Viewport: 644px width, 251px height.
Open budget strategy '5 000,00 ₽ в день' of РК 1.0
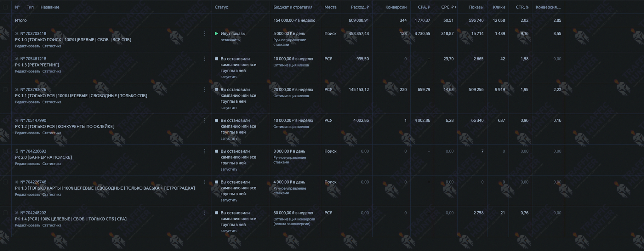coord(290,33)
